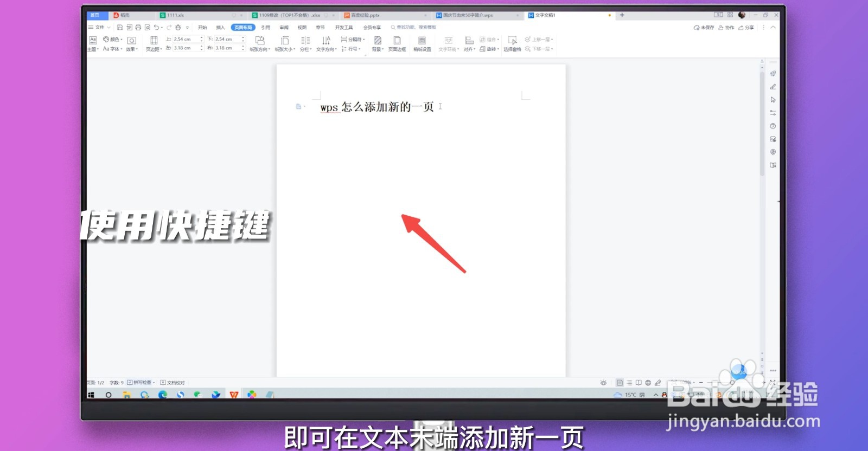Click top margin spinner arrows
Image resolution: width=868 pixels, height=451 pixels.
tap(201, 39)
